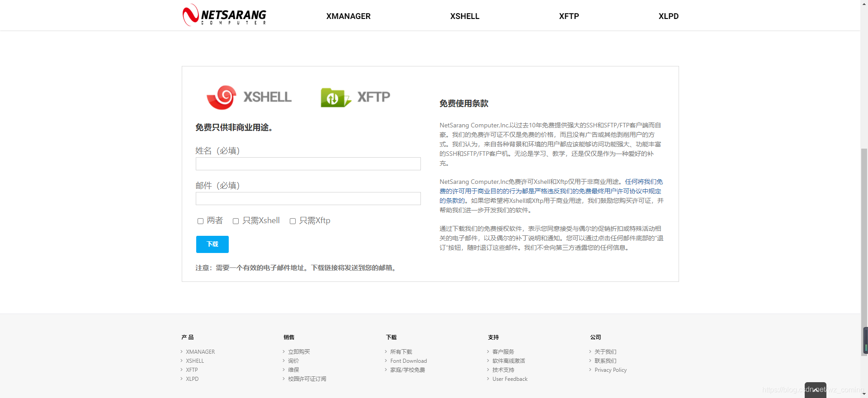The width and height of the screenshot is (868, 398).
Task: Open footer XLPD product link
Action: (x=192, y=379)
